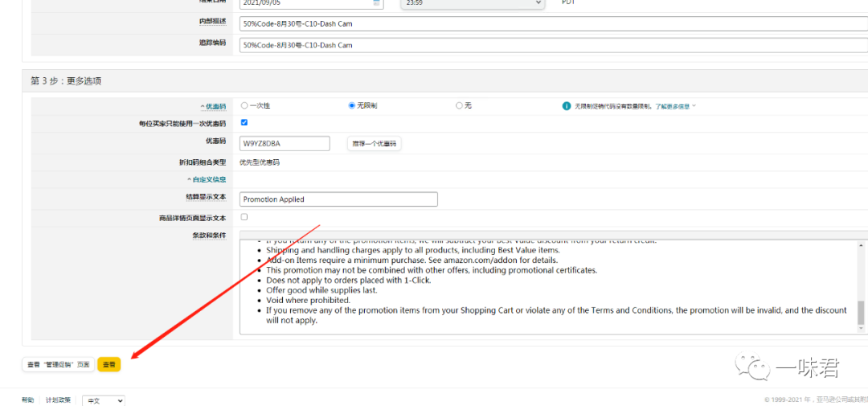Click the scroll-down arrow of terms box
The width and height of the screenshot is (868, 406).
click(x=860, y=329)
